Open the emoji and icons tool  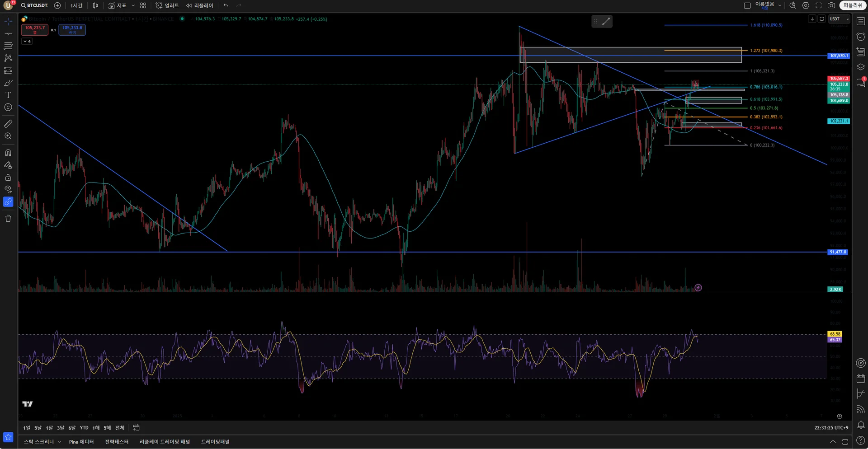point(8,108)
